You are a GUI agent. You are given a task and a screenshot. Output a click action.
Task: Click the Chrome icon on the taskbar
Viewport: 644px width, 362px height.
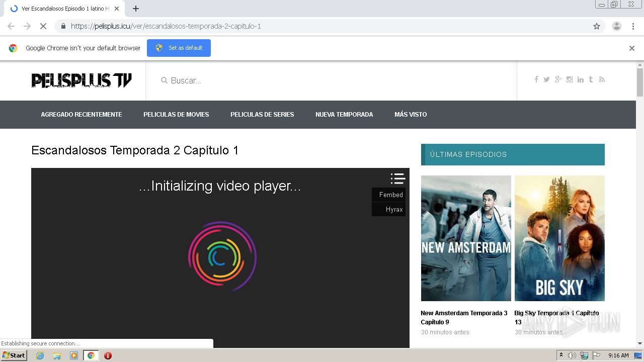[x=91, y=355]
